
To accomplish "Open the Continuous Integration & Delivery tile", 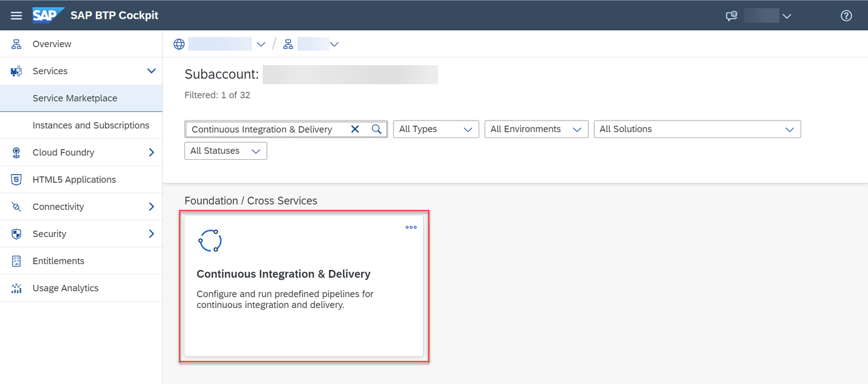I will click(304, 286).
